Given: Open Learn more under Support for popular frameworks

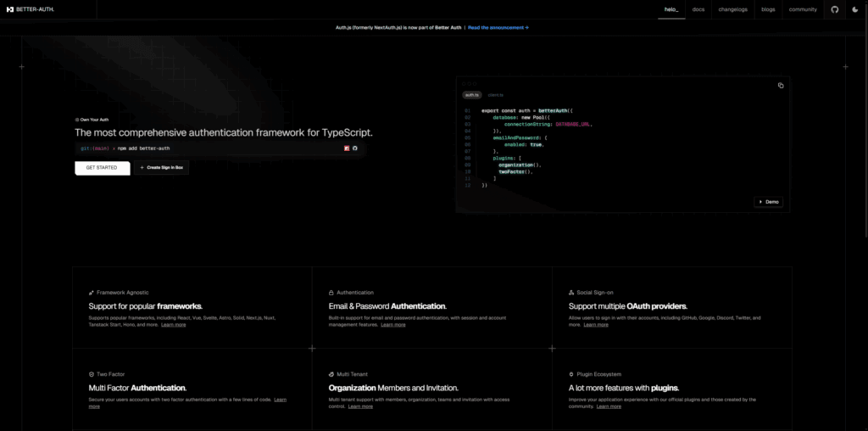Looking at the screenshot, I should click(x=173, y=325).
